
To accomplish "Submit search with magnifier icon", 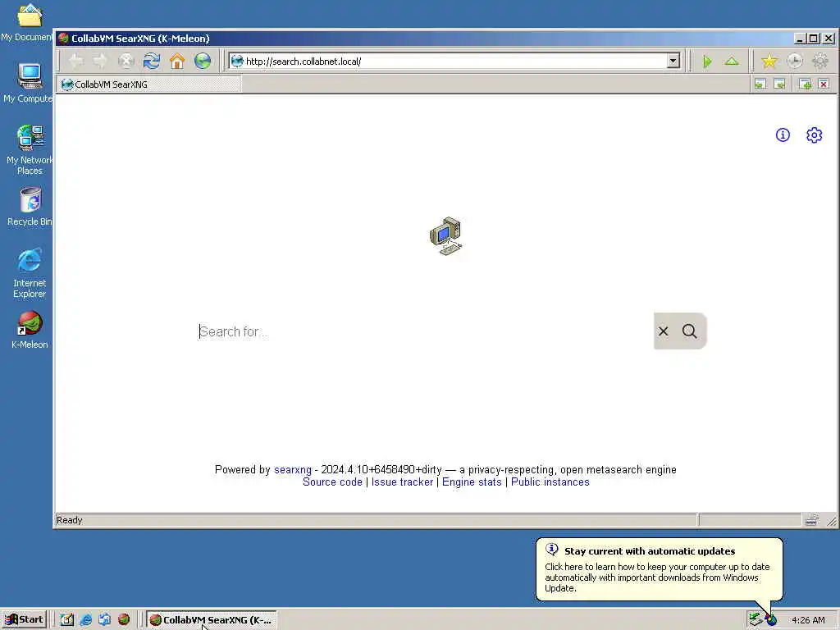I will click(x=689, y=331).
